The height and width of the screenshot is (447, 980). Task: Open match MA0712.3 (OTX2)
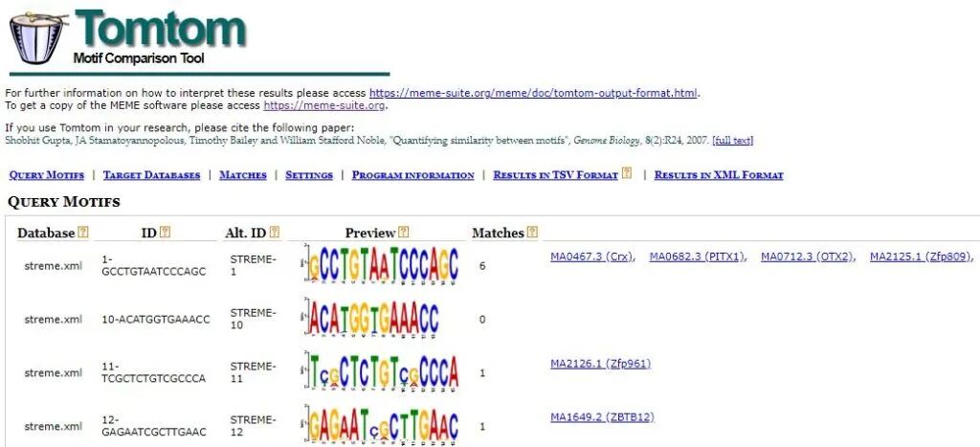tap(807, 257)
